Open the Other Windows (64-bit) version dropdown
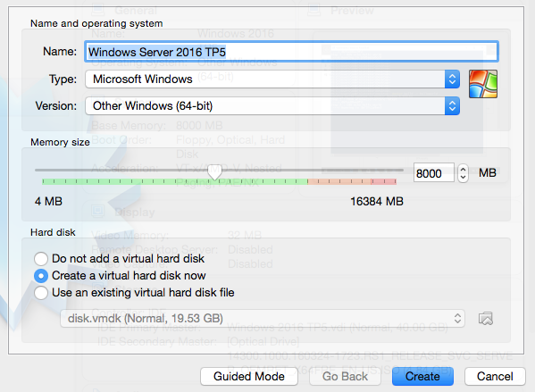The height and width of the screenshot is (392, 535). pos(272,106)
